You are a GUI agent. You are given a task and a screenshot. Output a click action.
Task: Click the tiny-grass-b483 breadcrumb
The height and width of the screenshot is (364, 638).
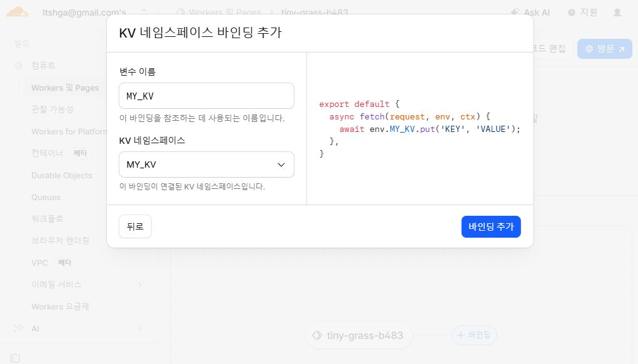pyautogui.click(x=315, y=13)
